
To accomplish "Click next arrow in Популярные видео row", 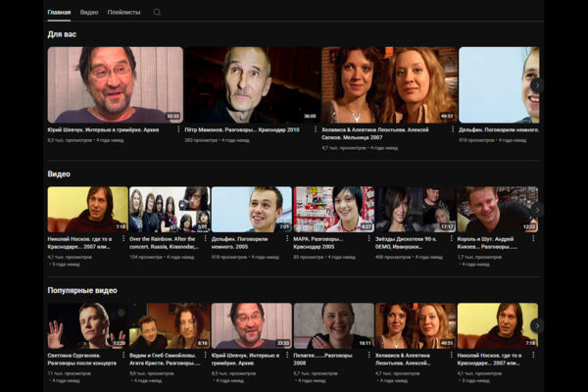I will pos(537,325).
